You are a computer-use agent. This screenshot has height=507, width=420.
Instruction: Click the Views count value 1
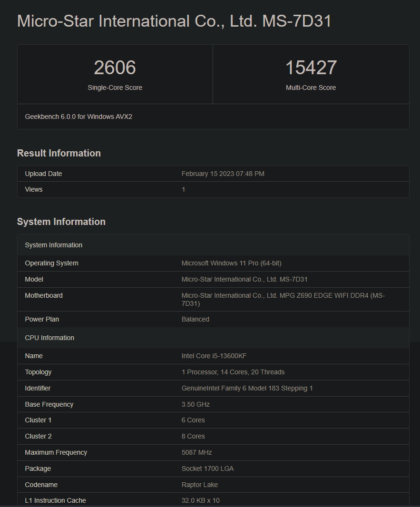point(183,189)
